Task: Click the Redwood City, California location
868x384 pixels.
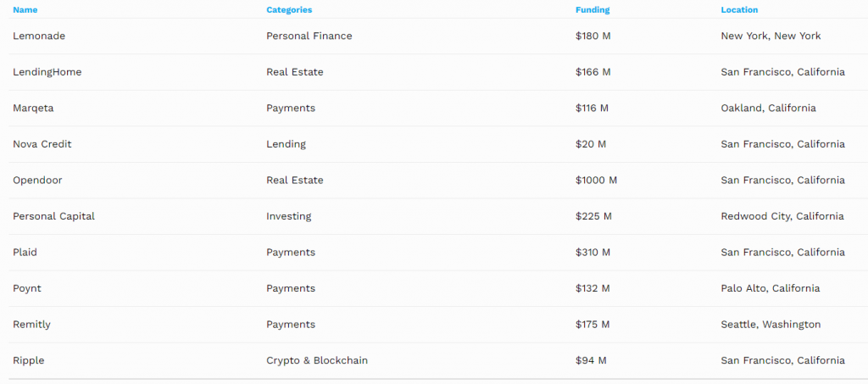Action: (782, 216)
